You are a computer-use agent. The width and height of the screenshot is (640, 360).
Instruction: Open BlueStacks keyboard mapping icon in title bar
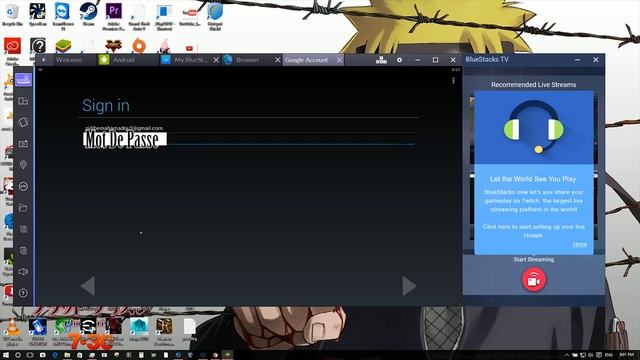(381, 60)
